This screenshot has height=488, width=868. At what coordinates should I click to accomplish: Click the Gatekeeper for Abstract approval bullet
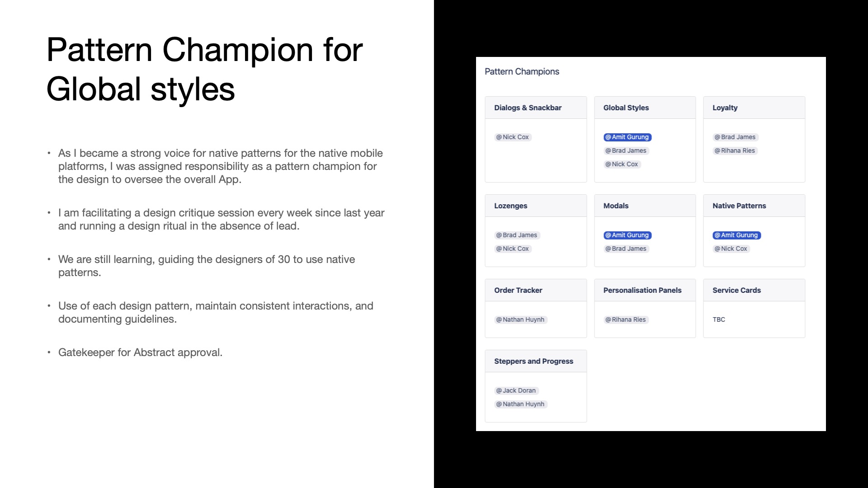click(140, 353)
